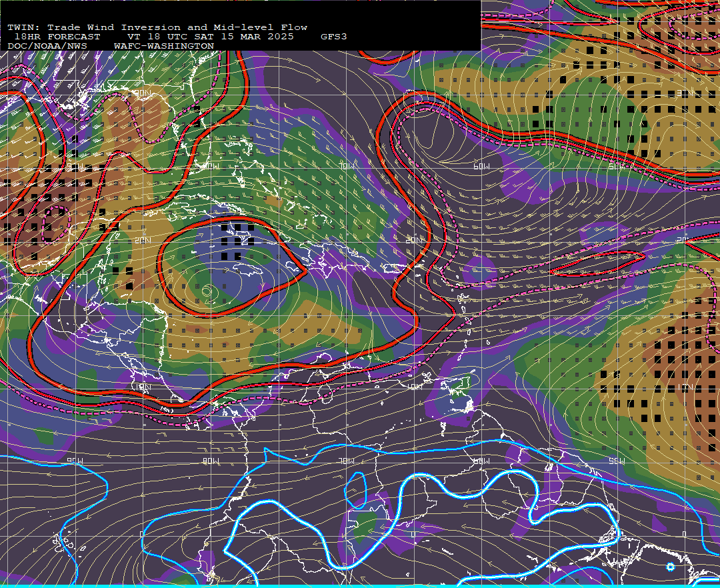Click the 60W longitude label near the Guyana coast
The image size is (720, 588).
pyautogui.click(x=481, y=461)
